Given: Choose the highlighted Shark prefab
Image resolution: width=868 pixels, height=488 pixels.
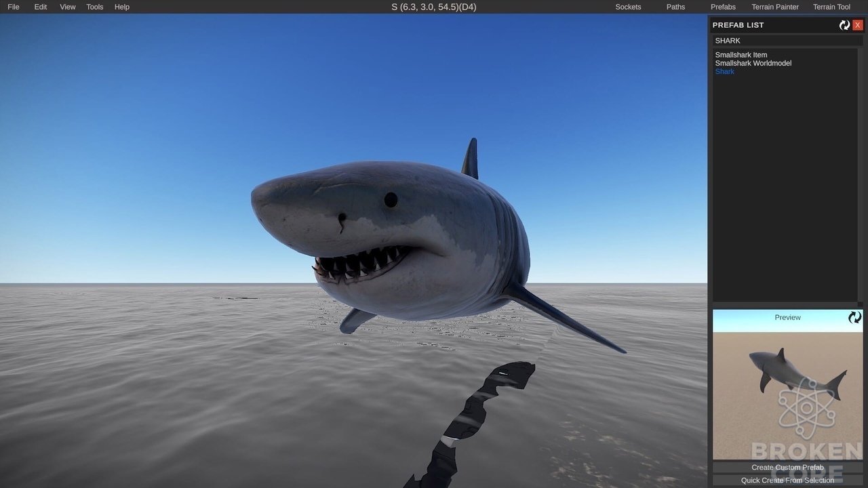Looking at the screenshot, I should point(724,71).
